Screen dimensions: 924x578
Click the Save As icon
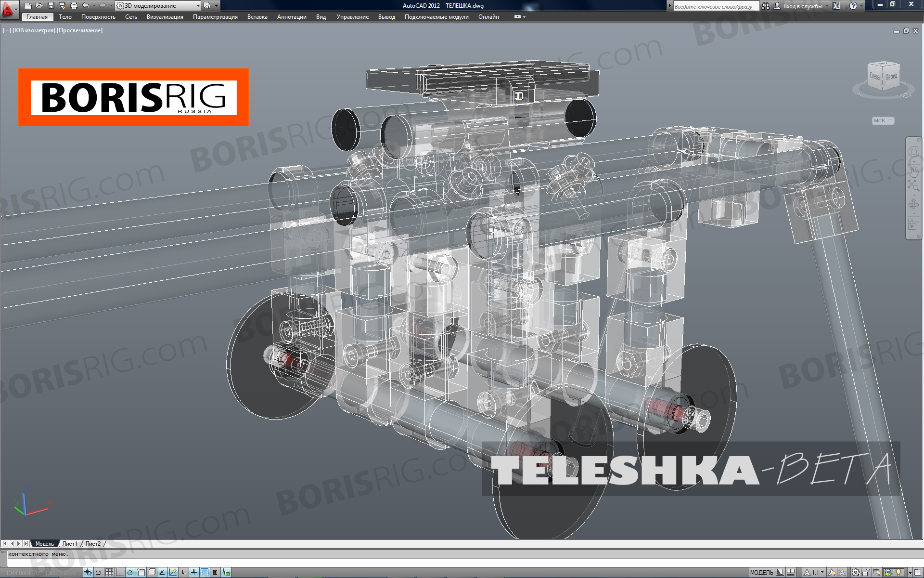(62, 6)
